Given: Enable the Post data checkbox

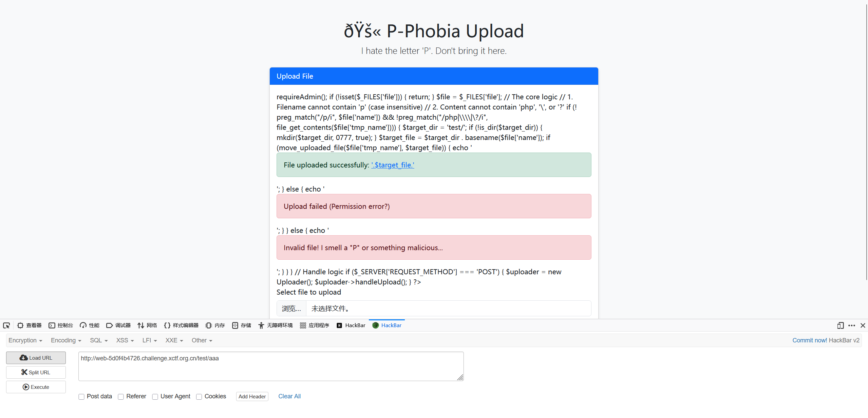Looking at the screenshot, I should point(81,397).
